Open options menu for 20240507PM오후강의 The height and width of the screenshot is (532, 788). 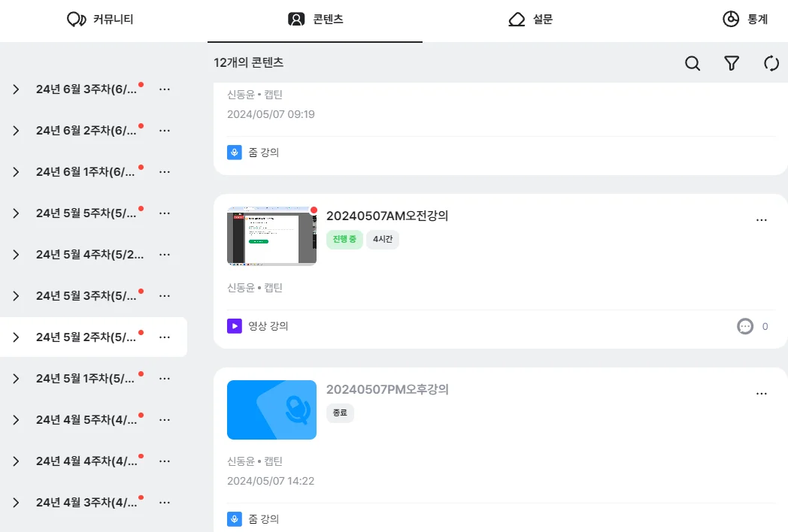tap(761, 393)
